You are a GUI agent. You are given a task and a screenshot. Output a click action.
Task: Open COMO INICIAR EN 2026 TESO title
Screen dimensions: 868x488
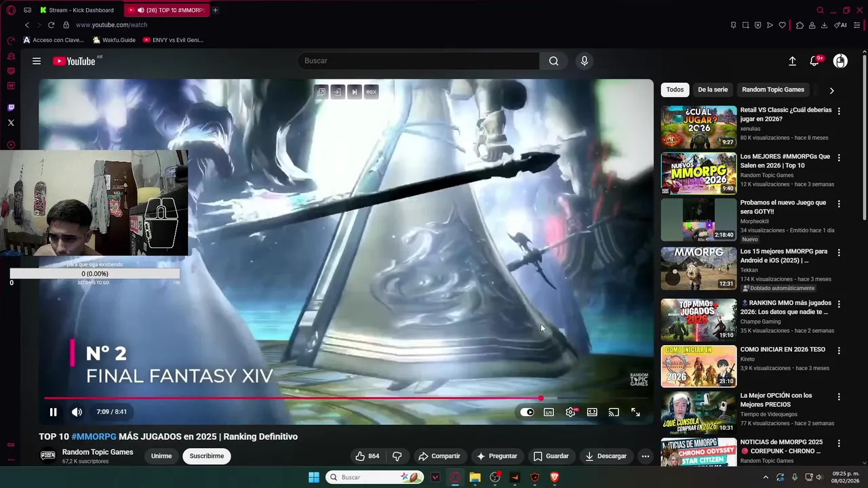pyautogui.click(x=783, y=350)
